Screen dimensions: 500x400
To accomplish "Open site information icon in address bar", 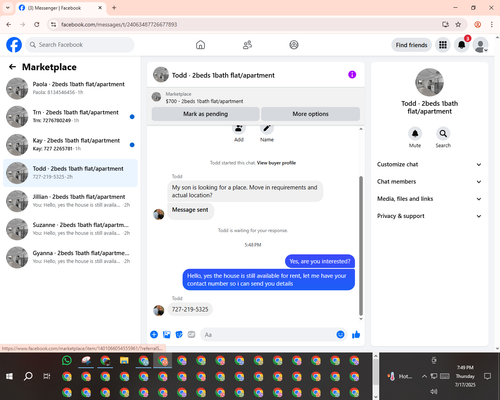I will point(53,24).
